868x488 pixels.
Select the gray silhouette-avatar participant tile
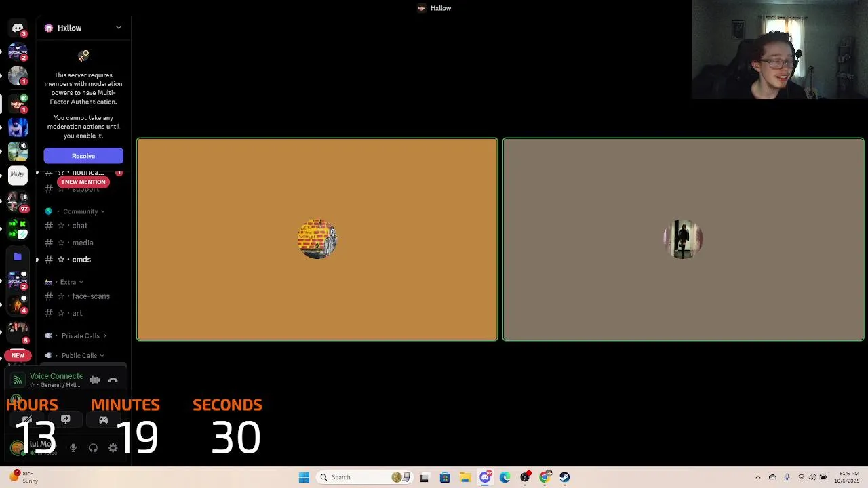pyautogui.click(x=684, y=239)
